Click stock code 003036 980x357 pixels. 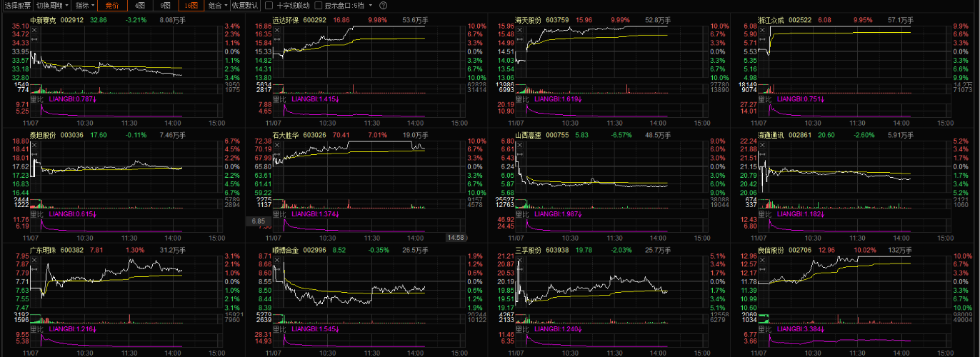pyautogui.click(x=71, y=135)
